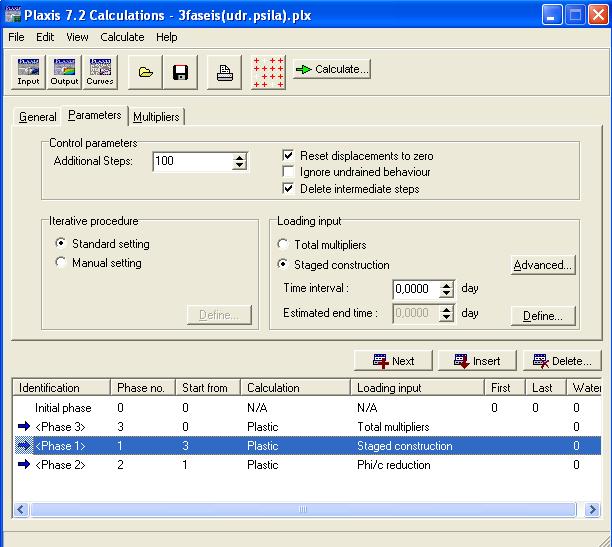This screenshot has width=612, height=547.
Task: Select Staged construction radio button
Action: tap(283, 264)
